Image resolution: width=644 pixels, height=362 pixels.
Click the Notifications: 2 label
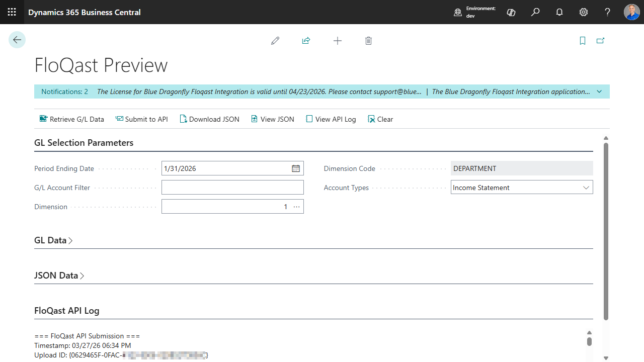pos(64,92)
